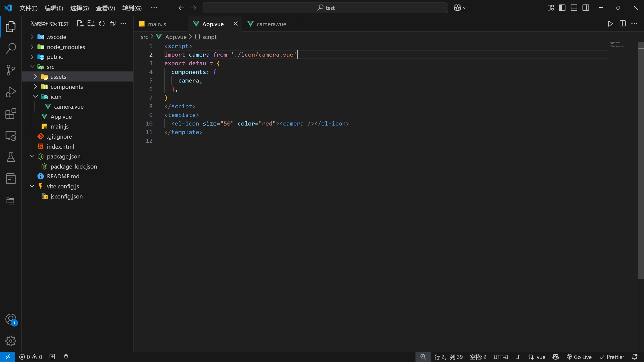Run the App.vue file
Screen dimensions: 644x362
coord(610,23)
